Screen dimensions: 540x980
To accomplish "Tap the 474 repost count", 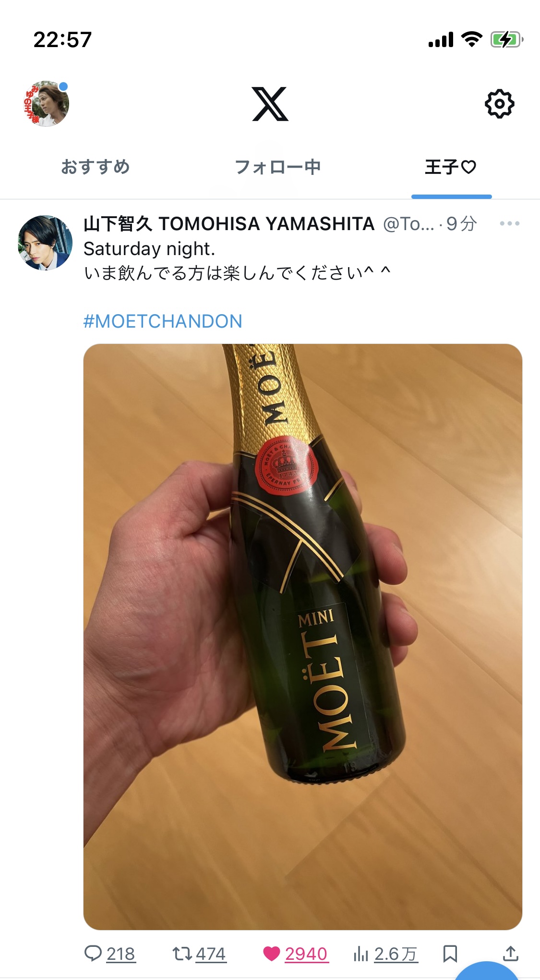I will pyautogui.click(x=211, y=954).
